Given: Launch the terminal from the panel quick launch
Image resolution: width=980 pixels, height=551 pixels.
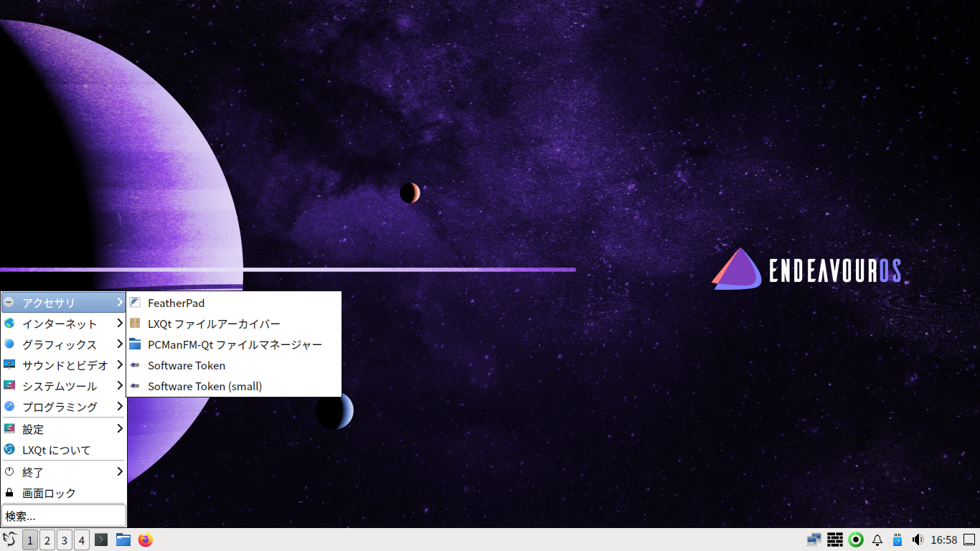Looking at the screenshot, I should point(101,540).
